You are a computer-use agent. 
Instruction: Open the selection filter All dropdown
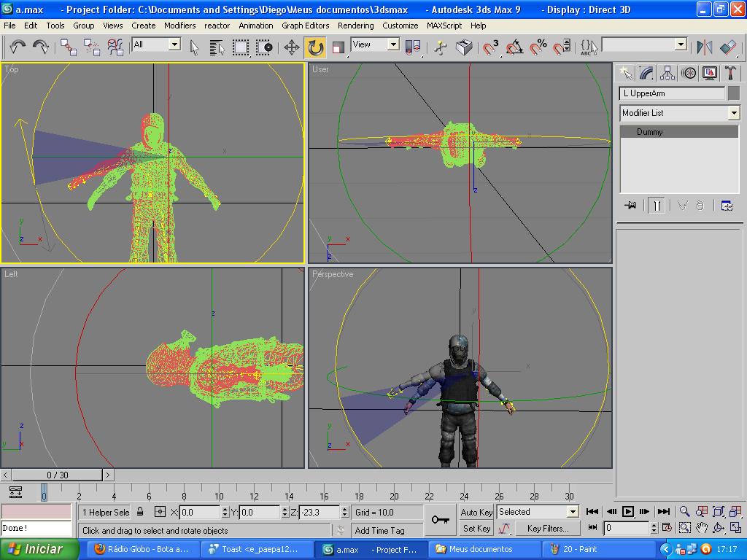coord(174,44)
